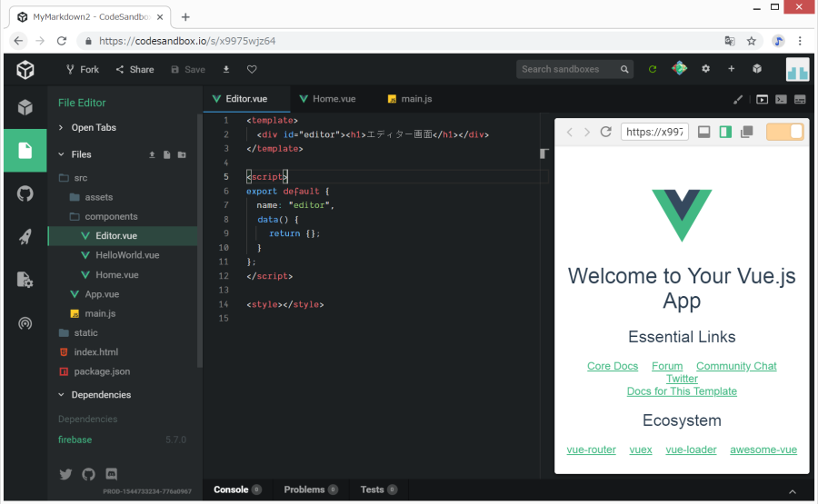Open the GitHub panel in the sidebar

(x=25, y=193)
